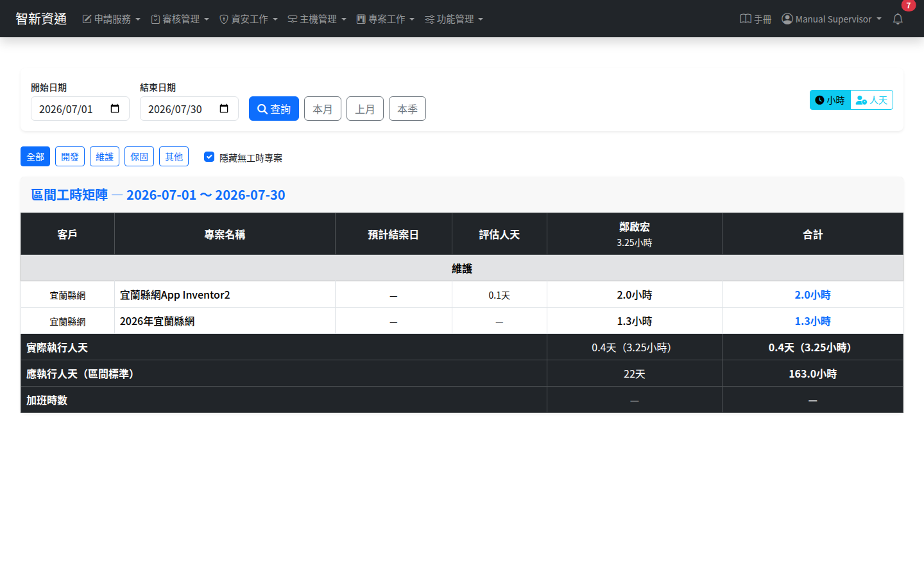This screenshot has height=578, width=924.
Task: Expand the 專案工作 menu
Action: 386,19
